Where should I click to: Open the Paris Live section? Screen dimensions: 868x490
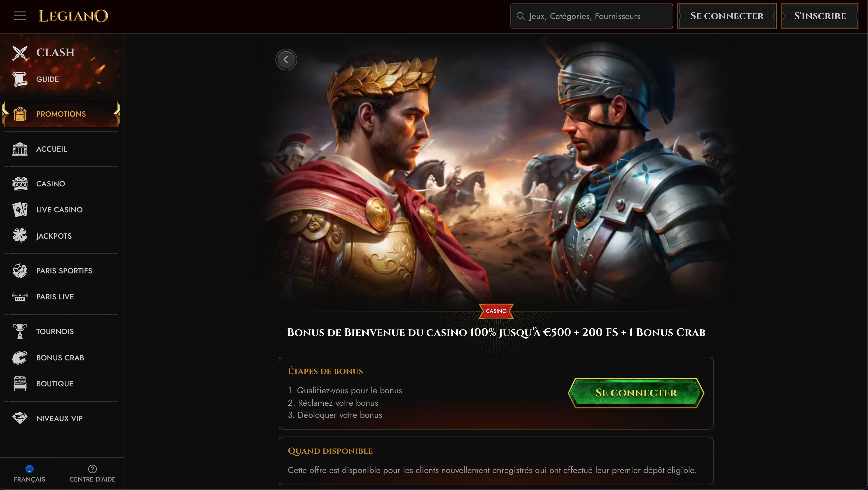tap(61, 297)
